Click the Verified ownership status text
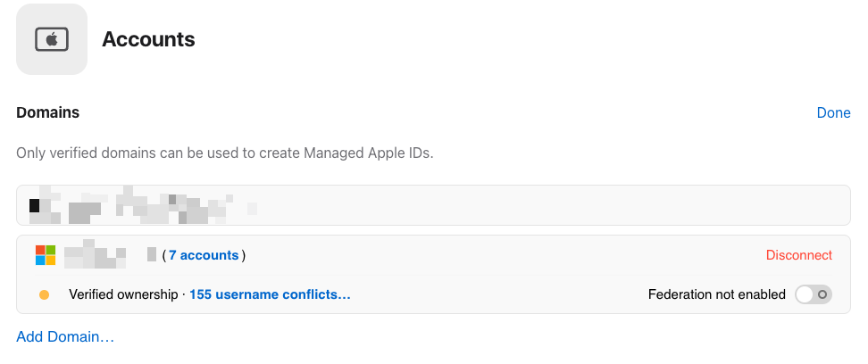Screen dimensions: 868x364 pyautogui.click(x=123, y=294)
